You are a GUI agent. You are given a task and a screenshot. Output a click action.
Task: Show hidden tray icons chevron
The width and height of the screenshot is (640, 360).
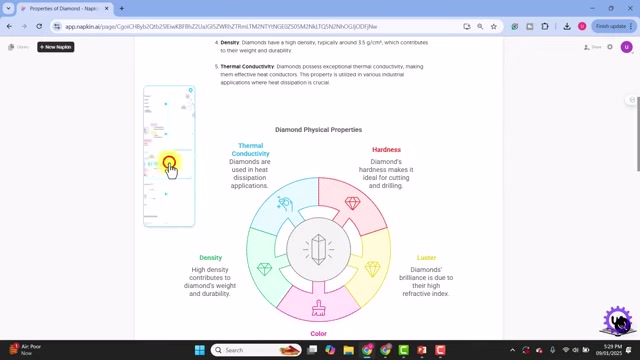coord(512,350)
